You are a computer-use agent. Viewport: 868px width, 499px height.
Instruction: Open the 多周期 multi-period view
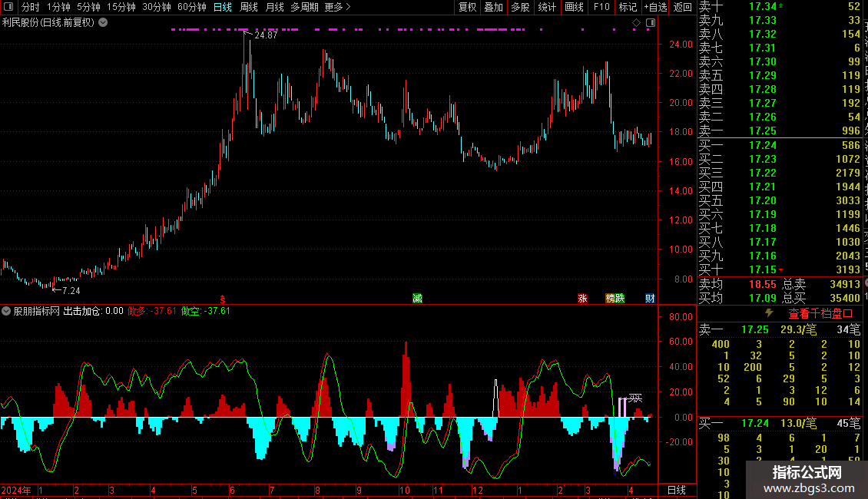click(304, 7)
